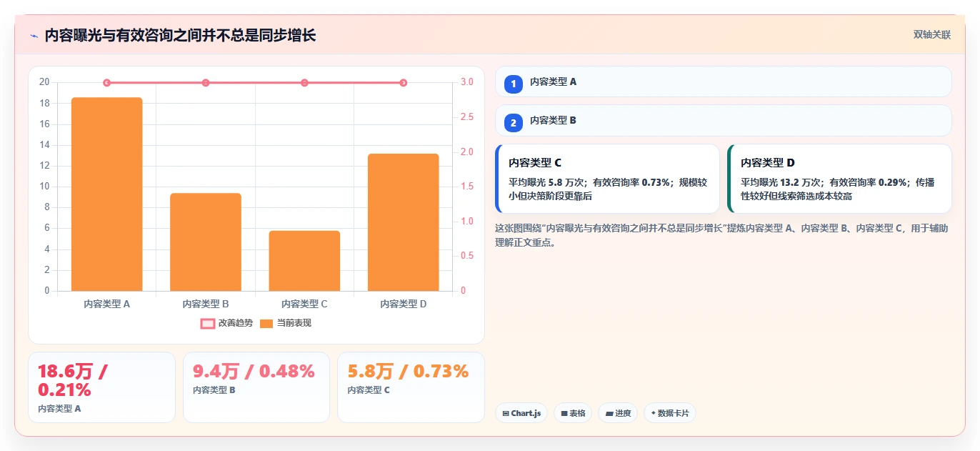Click the x-axis label 内容类型 D
980x451 pixels.
pos(404,304)
